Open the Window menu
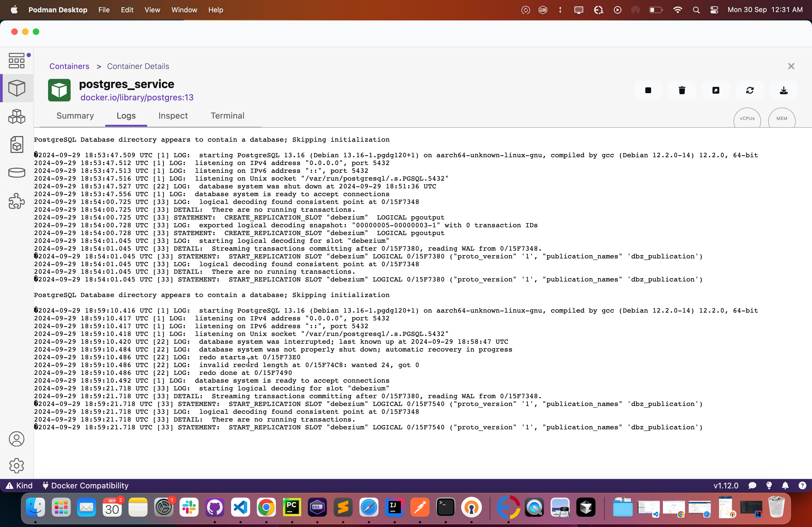The image size is (812, 527). (184, 10)
